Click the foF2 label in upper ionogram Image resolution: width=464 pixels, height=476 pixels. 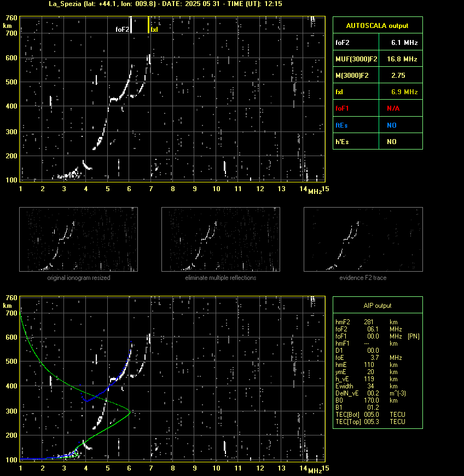[x=122, y=30]
